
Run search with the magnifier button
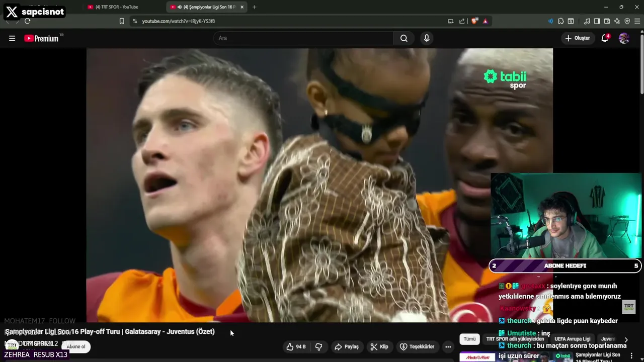tap(404, 38)
